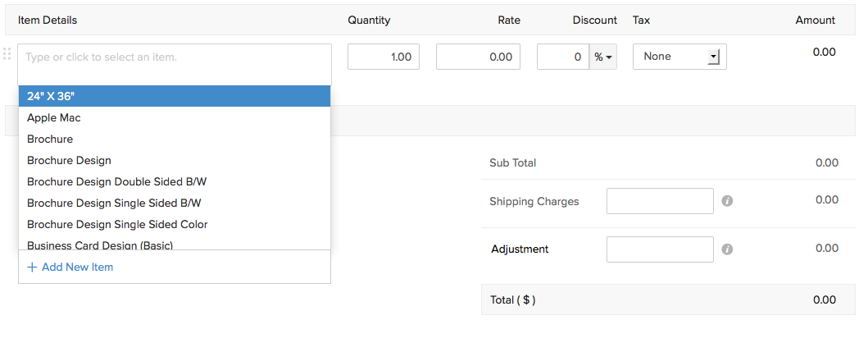The width and height of the screenshot is (868, 343).
Task: Open the discount percent type dropdown
Action: coord(605,57)
